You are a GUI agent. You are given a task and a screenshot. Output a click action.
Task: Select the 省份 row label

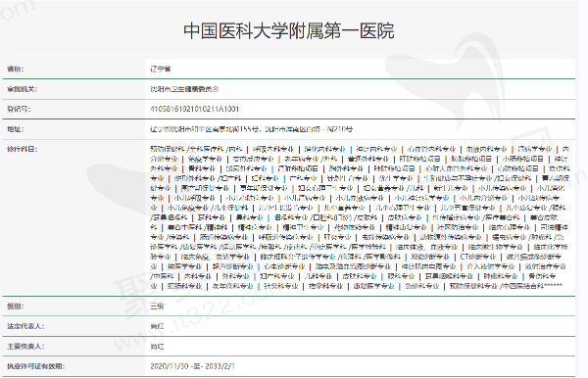point(16,69)
